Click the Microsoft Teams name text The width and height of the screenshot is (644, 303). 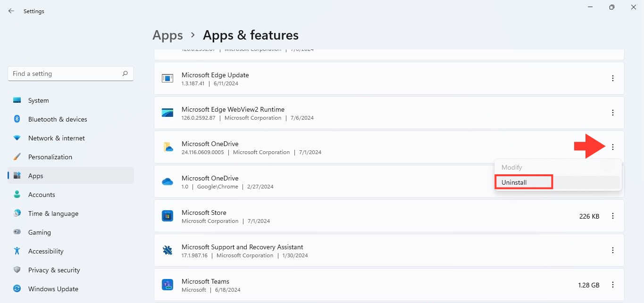pyautogui.click(x=205, y=281)
